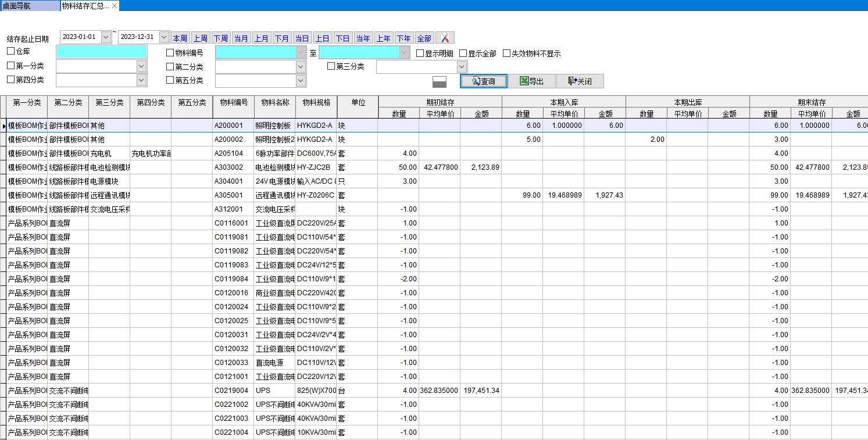Click inside the cyan 仓库 input field
868x440 pixels.
click(101, 52)
